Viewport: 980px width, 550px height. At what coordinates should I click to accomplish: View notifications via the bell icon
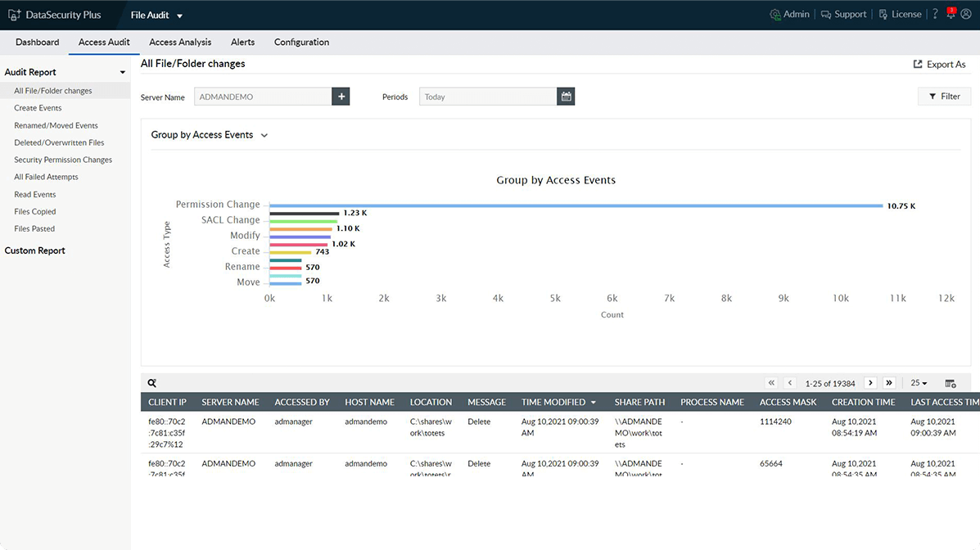[x=949, y=13]
